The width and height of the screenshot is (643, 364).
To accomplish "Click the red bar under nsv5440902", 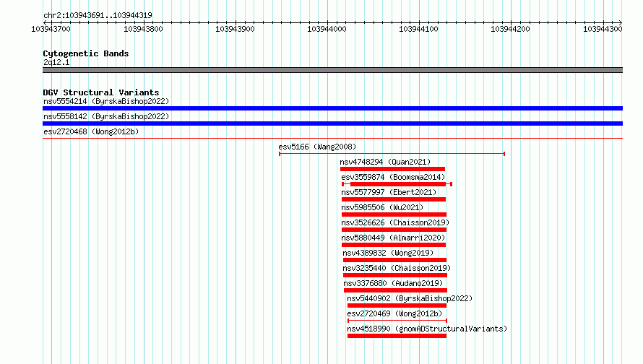I will (397, 305).
